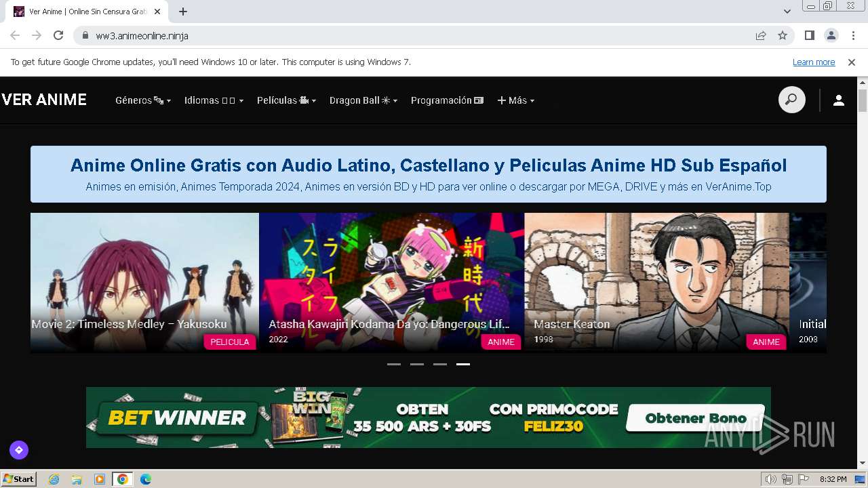Expand the Géneros dropdown menu
The image size is (868, 488).
pyautogui.click(x=143, y=100)
